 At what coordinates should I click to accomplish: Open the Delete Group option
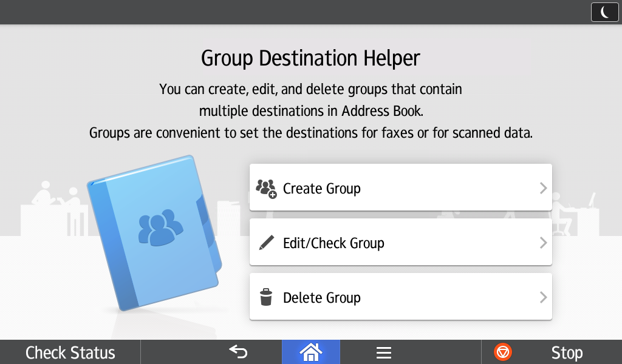[x=401, y=297]
